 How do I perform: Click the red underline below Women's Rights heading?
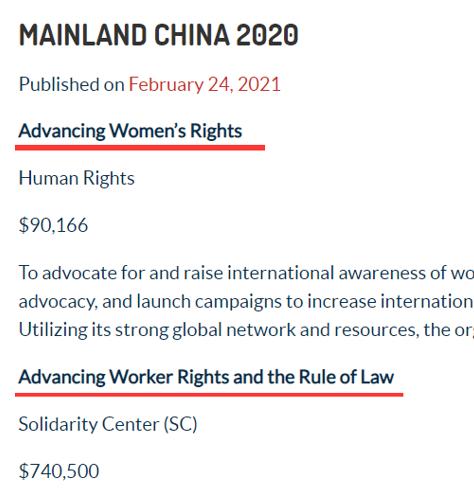pyautogui.click(x=140, y=147)
